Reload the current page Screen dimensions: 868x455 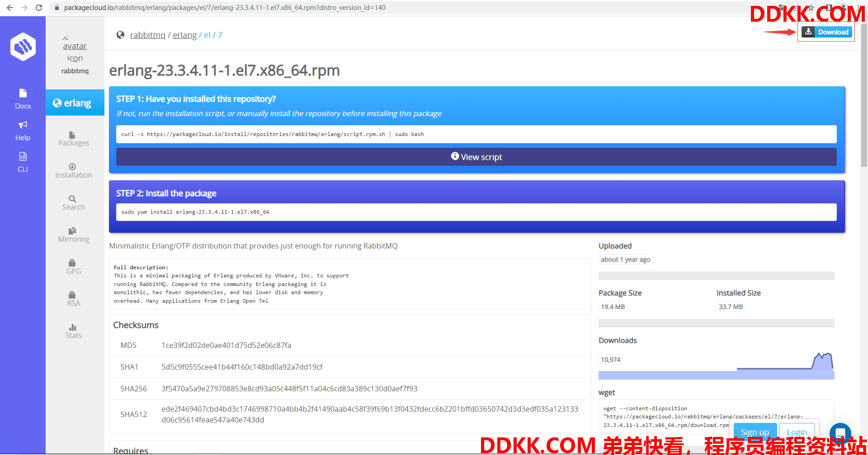click(x=39, y=8)
